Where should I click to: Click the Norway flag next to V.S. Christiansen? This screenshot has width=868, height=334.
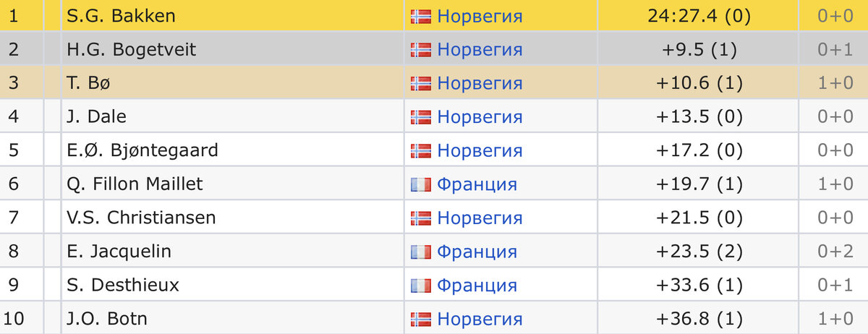420,218
